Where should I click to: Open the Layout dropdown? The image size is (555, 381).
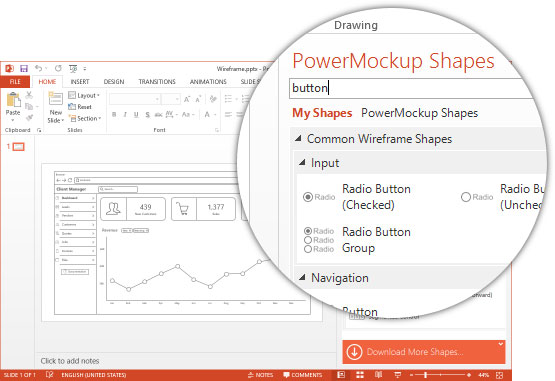(84, 95)
